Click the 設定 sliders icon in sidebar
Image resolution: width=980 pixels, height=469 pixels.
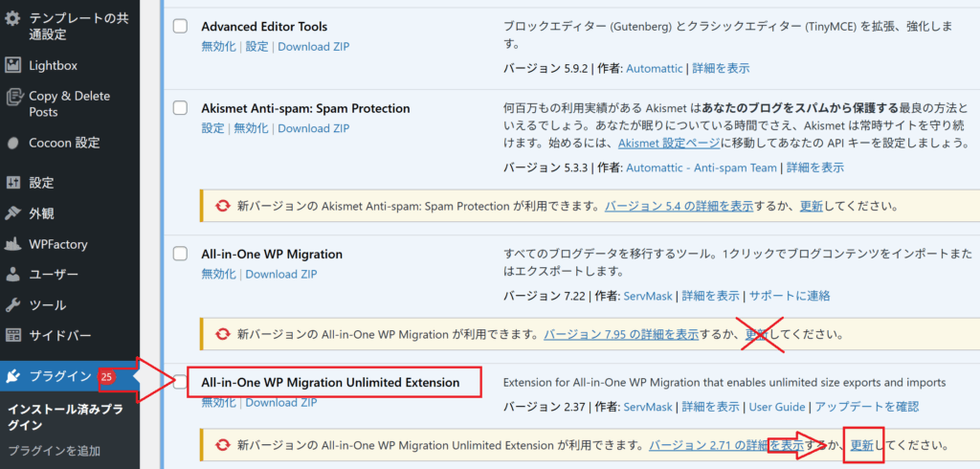[x=13, y=183]
